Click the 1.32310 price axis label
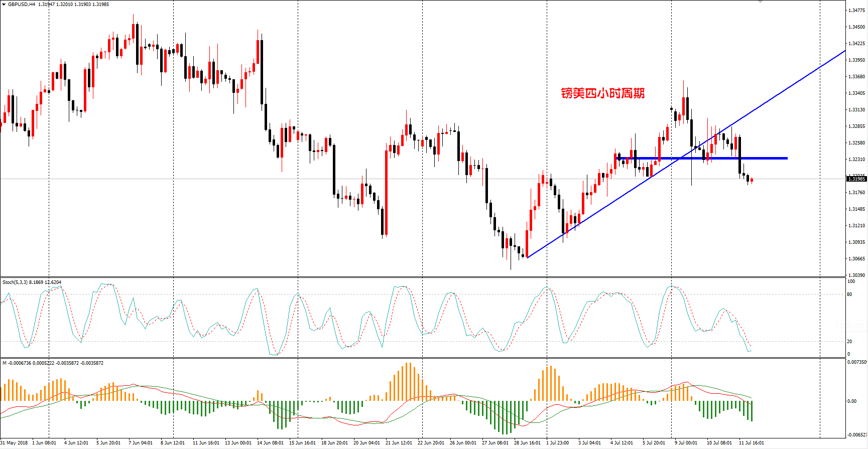This screenshot has height=449, width=868. (856, 160)
